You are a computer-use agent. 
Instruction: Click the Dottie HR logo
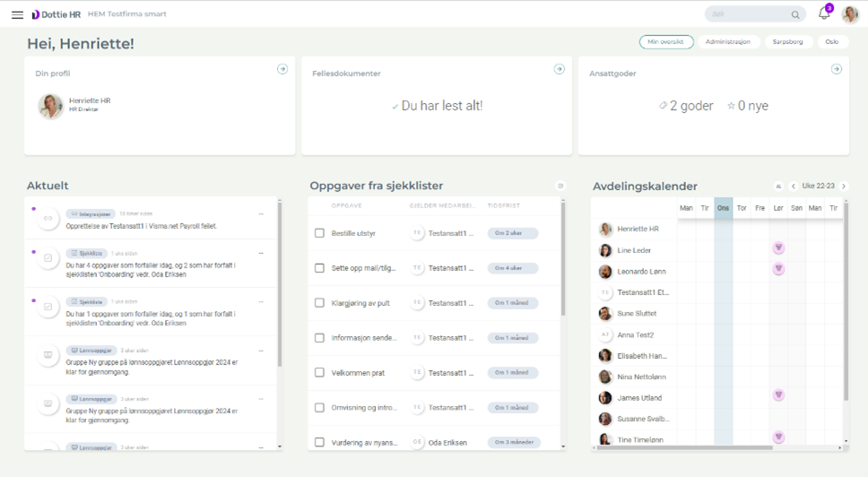coord(56,14)
